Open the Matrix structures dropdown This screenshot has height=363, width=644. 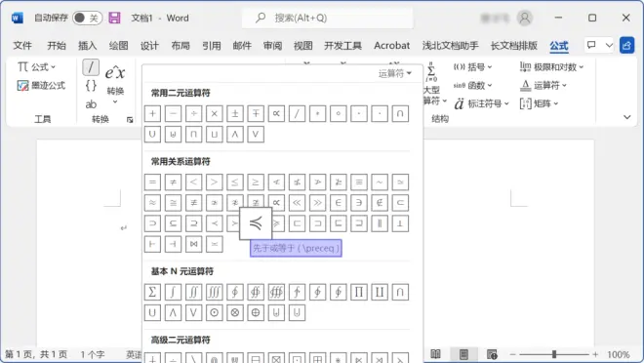coord(540,103)
